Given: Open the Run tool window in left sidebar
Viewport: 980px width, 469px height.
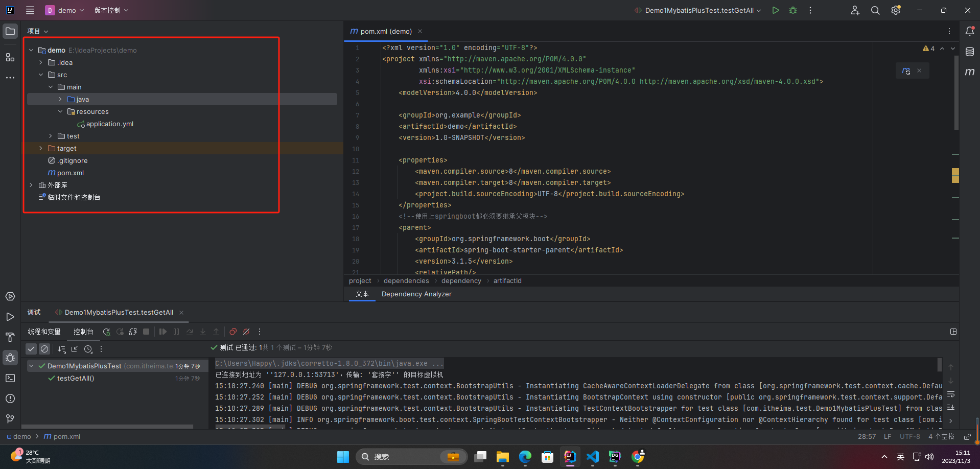Looking at the screenshot, I should click(x=10, y=317).
